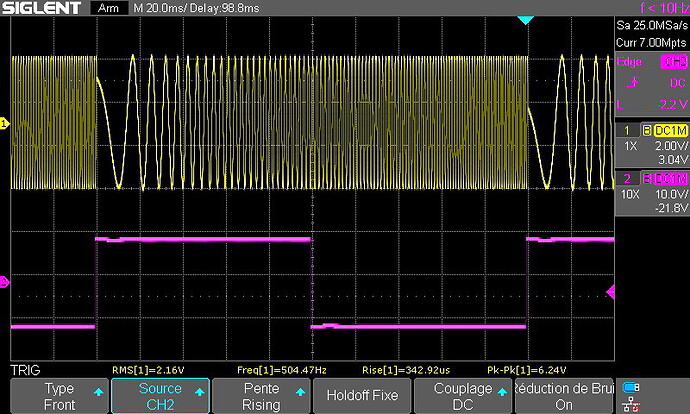This screenshot has height=414, width=690.
Task: Click the channel 2 ground level marker
Action: (x=4, y=282)
